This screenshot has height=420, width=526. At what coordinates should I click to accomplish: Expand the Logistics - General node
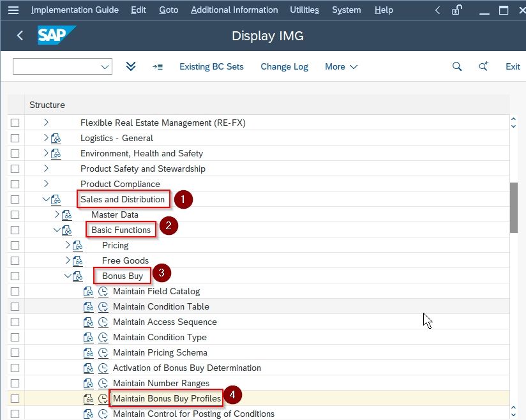tap(47, 137)
